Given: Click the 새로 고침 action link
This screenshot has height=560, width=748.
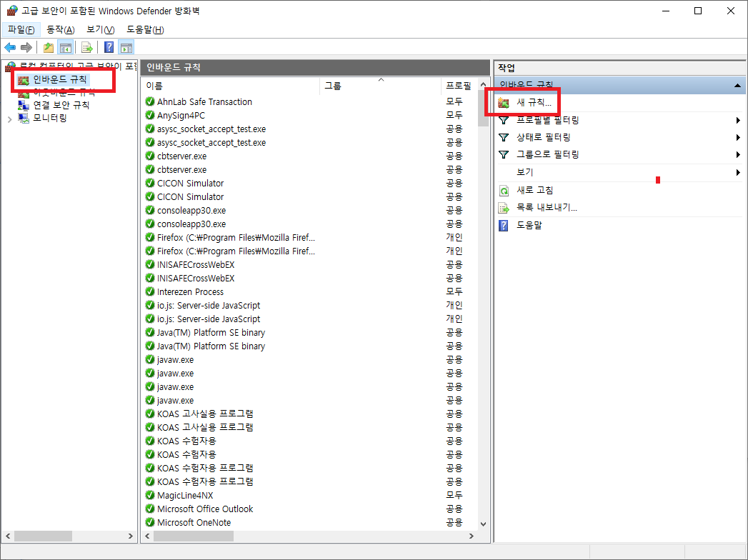Looking at the screenshot, I should [535, 190].
